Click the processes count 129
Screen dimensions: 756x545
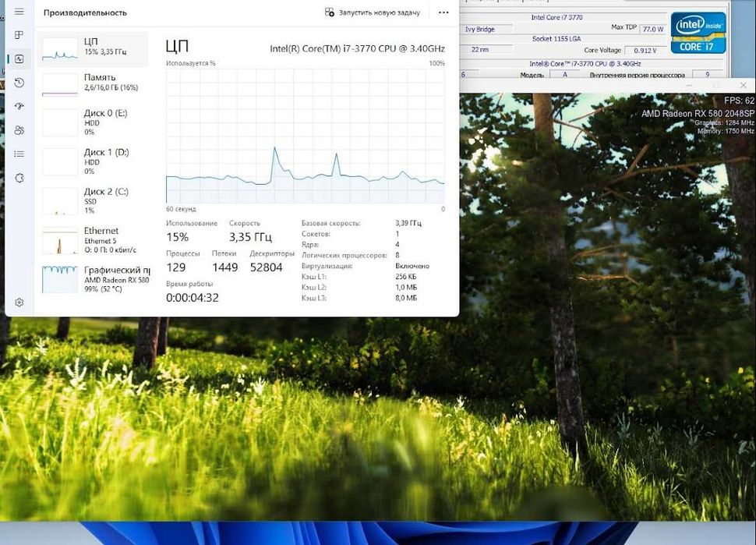pyautogui.click(x=176, y=267)
